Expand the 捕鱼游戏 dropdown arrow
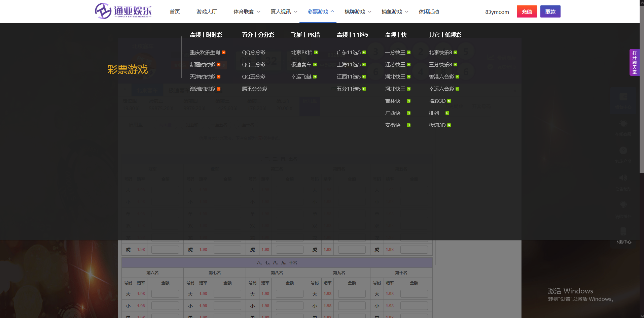Image resolution: width=644 pixels, height=318 pixels. pos(406,12)
